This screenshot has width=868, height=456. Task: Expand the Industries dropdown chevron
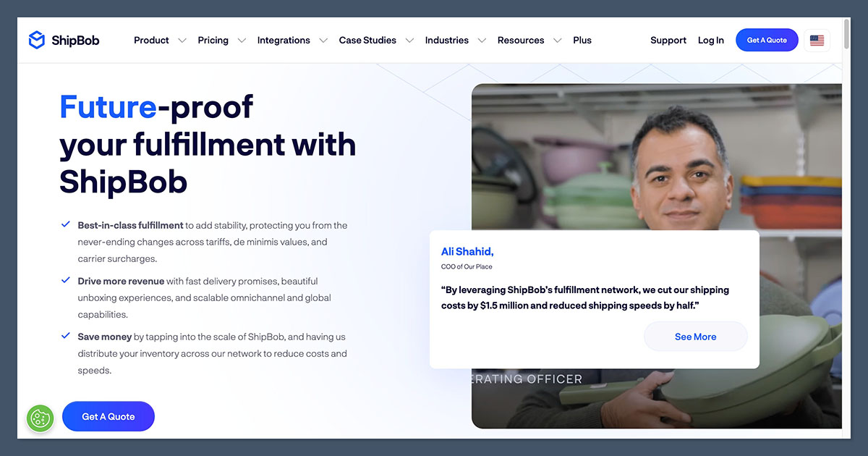coord(482,41)
